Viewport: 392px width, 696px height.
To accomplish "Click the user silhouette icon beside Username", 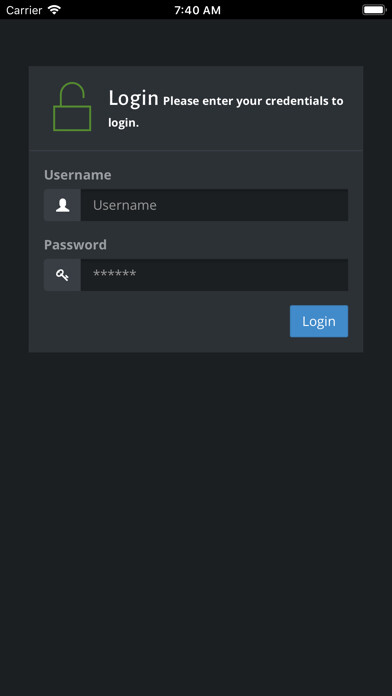I will coord(63,205).
